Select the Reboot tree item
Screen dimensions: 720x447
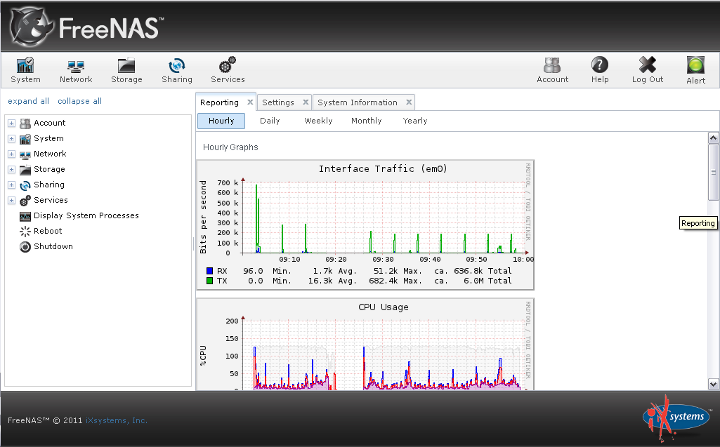tap(48, 231)
